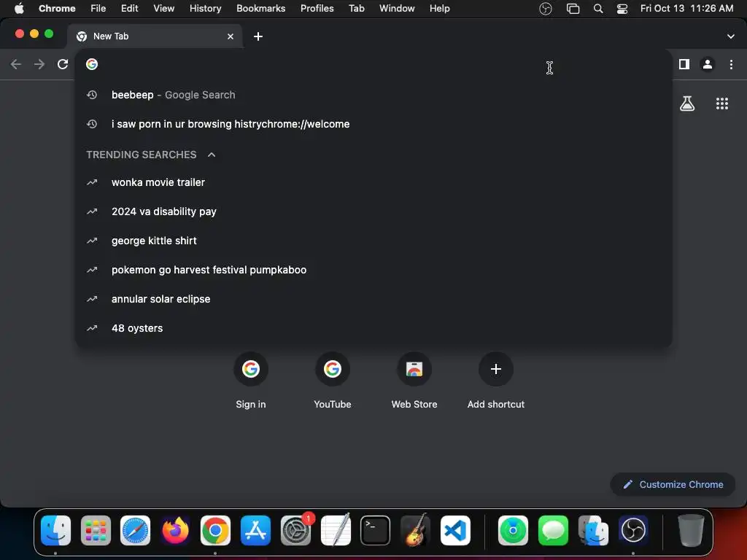
Task: Open OBS Studio from the Dock
Action: (x=633, y=530)
